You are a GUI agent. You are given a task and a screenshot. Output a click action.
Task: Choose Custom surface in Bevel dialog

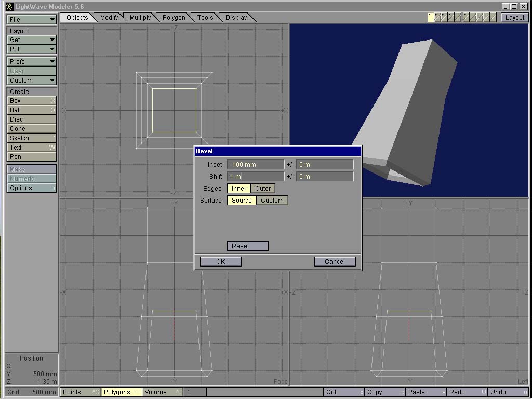[x=272, y=200]
